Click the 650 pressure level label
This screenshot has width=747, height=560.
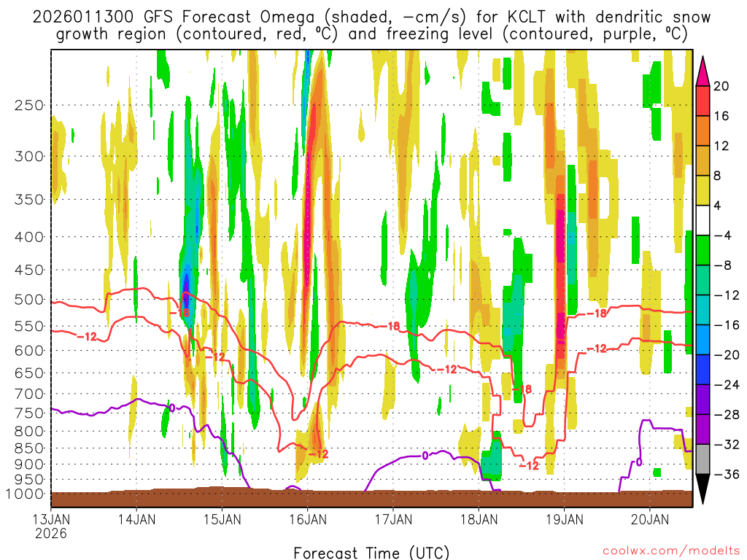point(29,373)
